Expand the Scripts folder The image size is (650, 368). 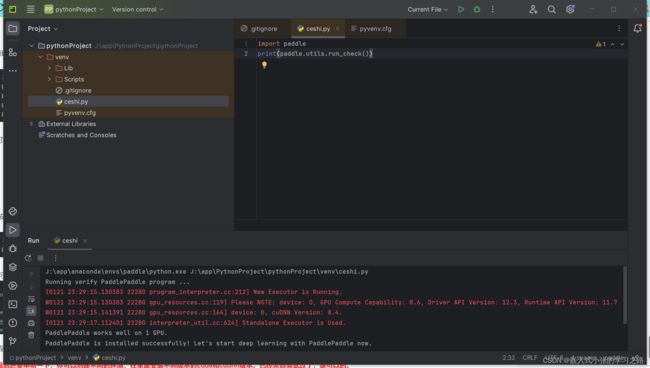(x=49, y=79)
